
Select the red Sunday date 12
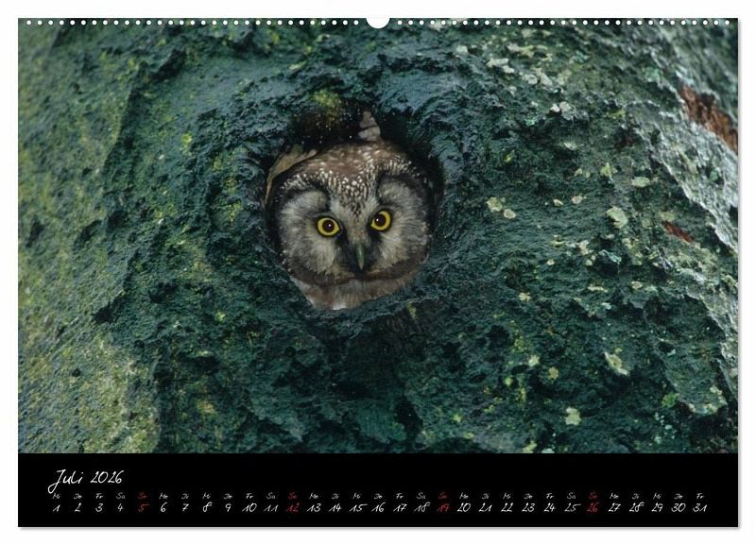coord(293,507)
